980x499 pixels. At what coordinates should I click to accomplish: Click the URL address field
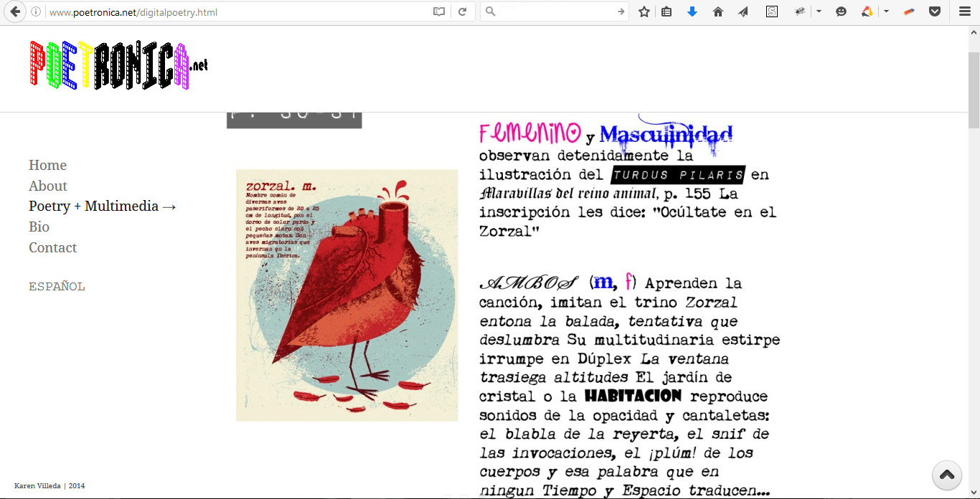pos(237,12)
